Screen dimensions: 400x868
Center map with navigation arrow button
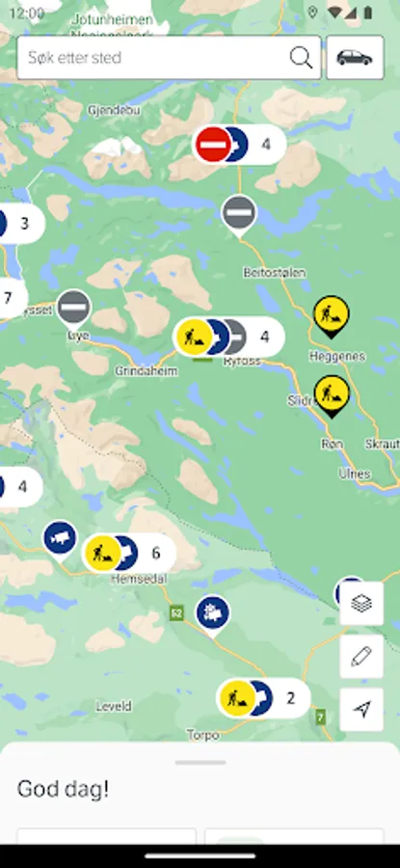361,709
